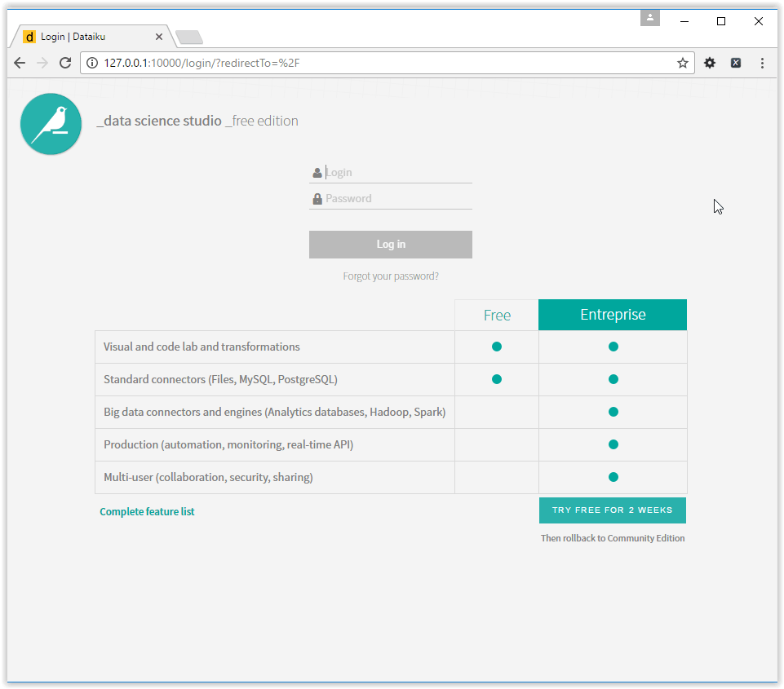The height and width of the screenshot is (689, 784).
Task: Open the browser settings gear icon
Action: click(x=709, y=63)
